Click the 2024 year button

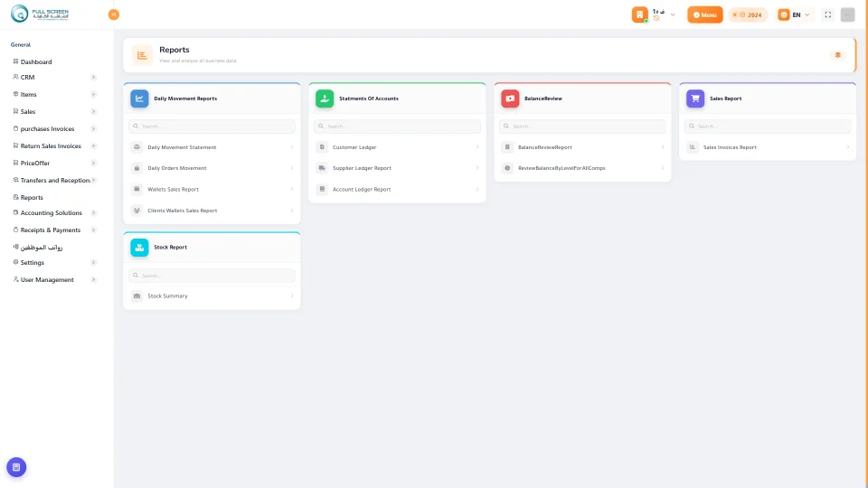[748, 15]
